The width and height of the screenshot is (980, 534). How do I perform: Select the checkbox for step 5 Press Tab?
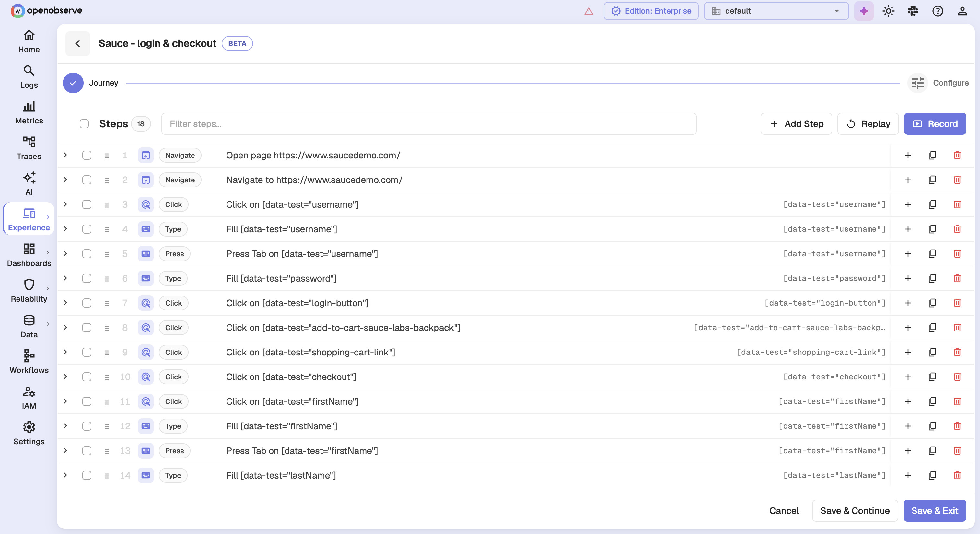[x=87, y=254]
